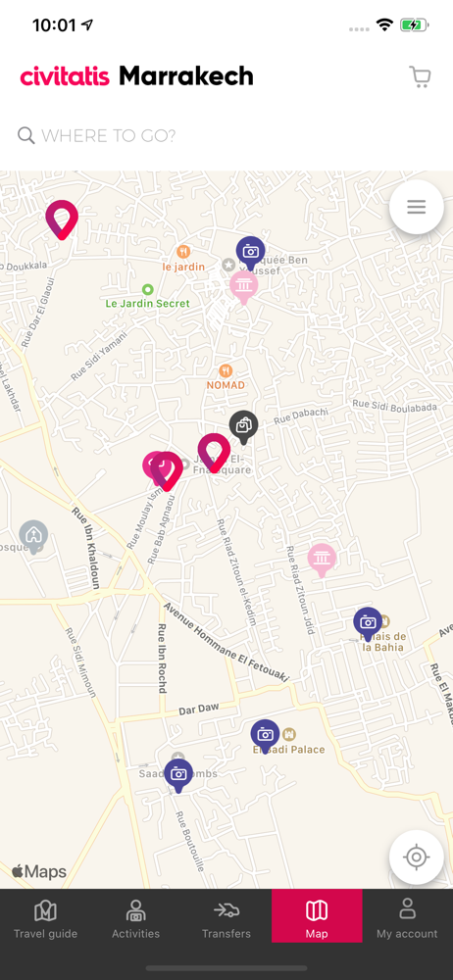Tap the camera pin near Mosquée Ben Youssef
453x980 pixels.
tap(250, 253)
